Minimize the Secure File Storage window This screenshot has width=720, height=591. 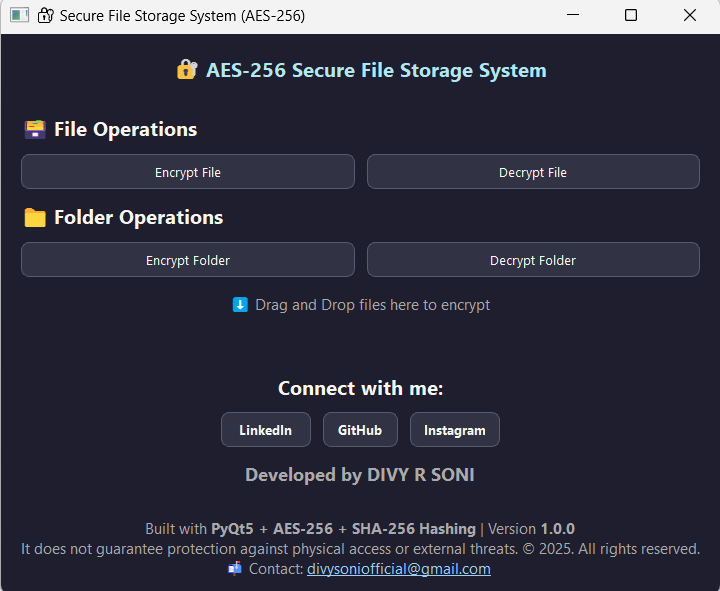(573, 16)
